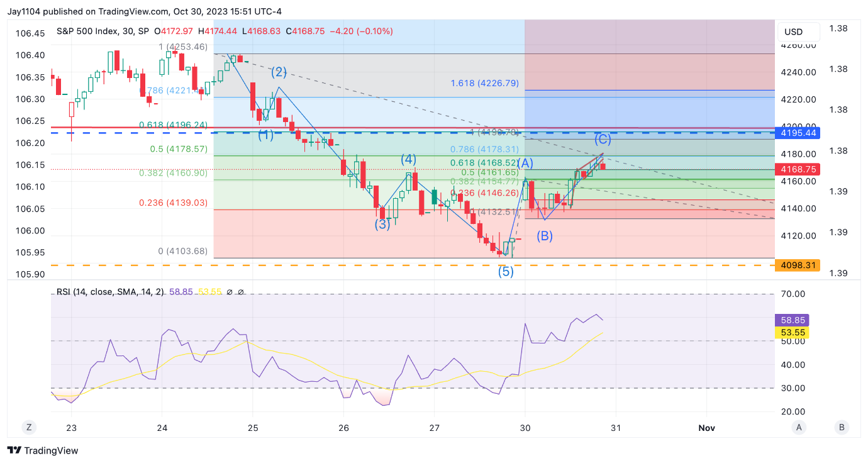Click 105.90 on the left axis
The height and width of the screenshot is (463, 868).
click(30, 274)
